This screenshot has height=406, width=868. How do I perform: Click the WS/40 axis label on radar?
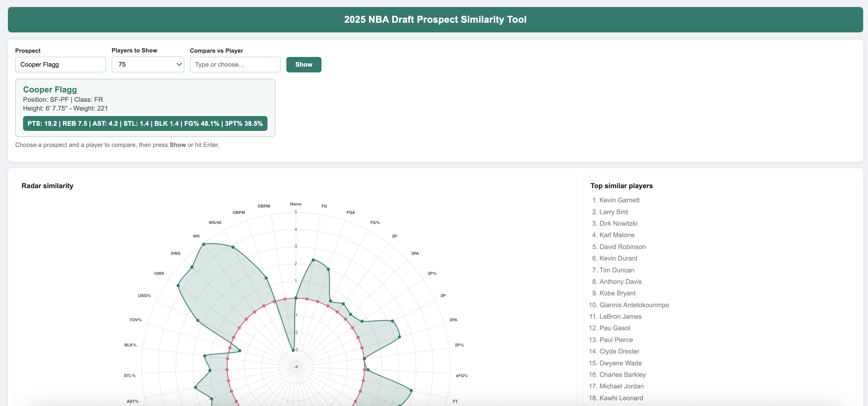(x=215, y=222)
